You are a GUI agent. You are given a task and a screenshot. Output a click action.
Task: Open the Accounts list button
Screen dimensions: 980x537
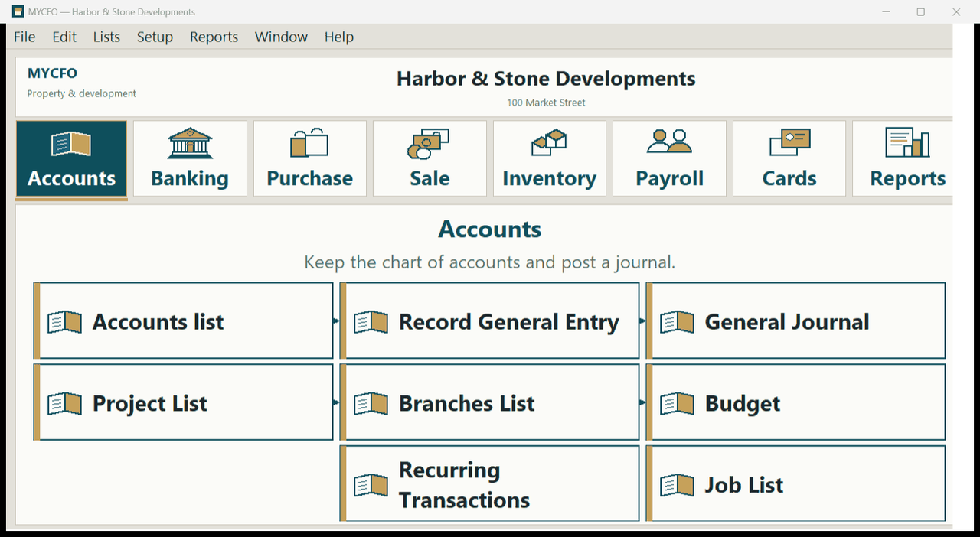point(184,321)
